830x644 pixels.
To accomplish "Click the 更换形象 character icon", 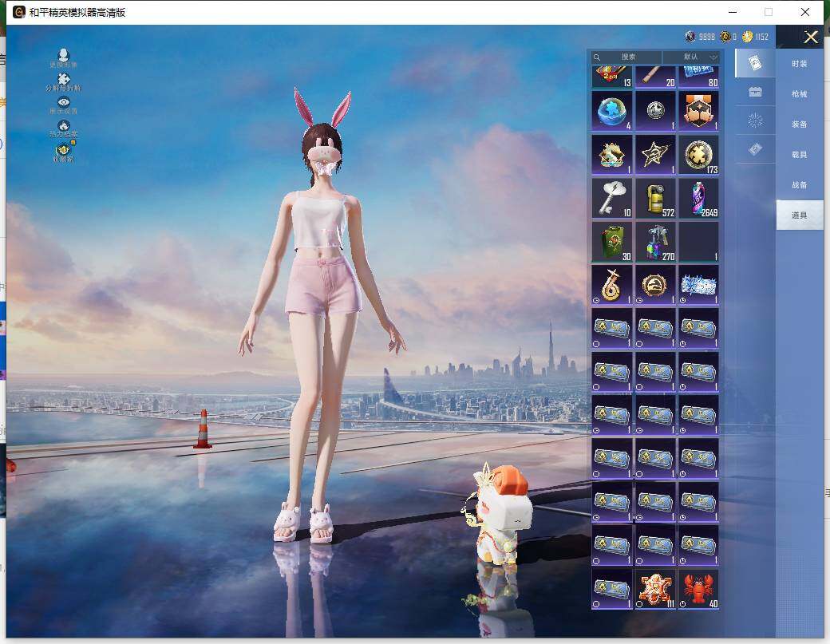I will [x=64, y=57].
